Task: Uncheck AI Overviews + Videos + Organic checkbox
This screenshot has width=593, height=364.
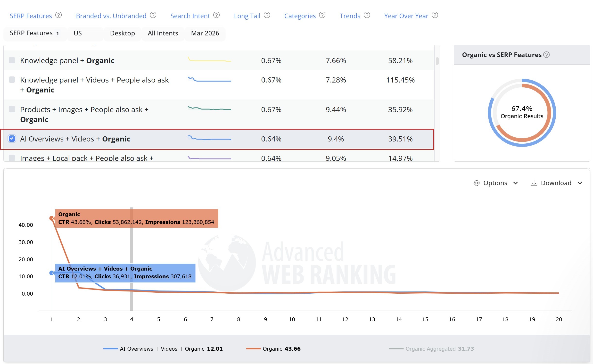Action: tap(12, 139)
